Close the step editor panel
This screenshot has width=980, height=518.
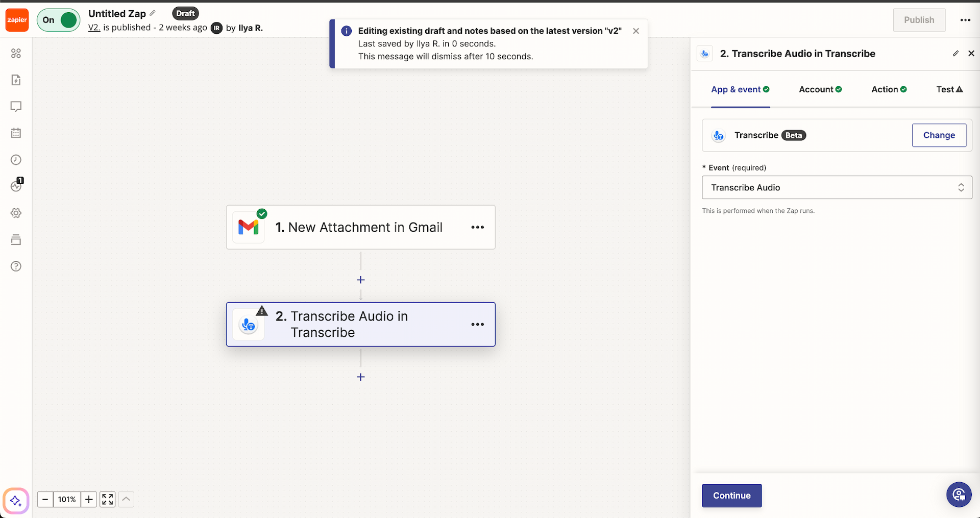(971, 53)
